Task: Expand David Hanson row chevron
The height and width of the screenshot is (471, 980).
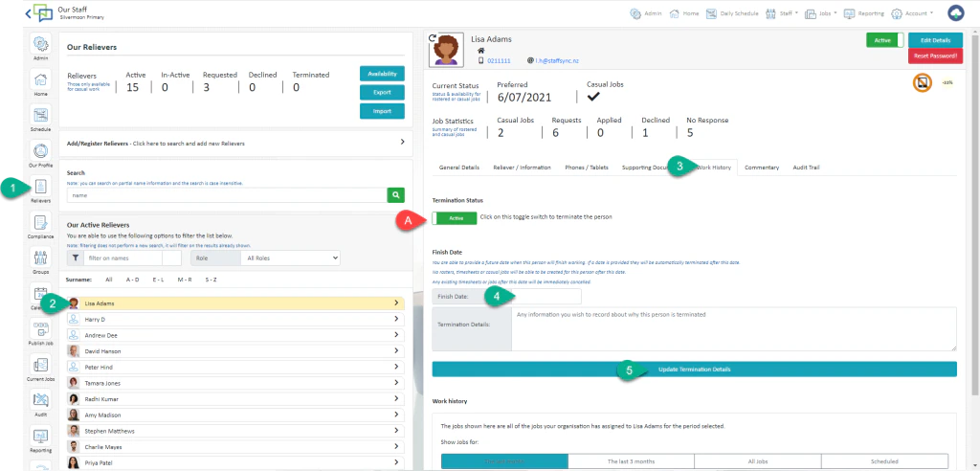Action: tap(396, 351)
